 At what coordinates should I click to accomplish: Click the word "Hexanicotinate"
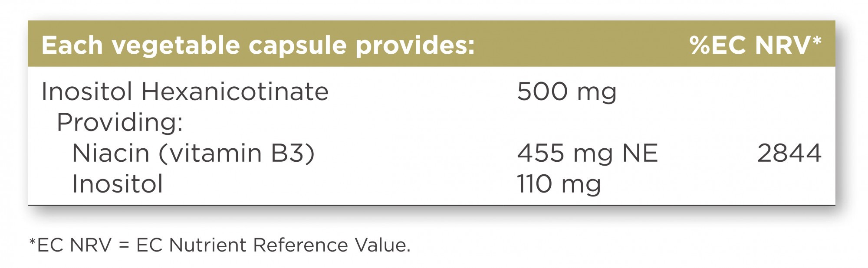pyautogui.click(x=235, y=92)
